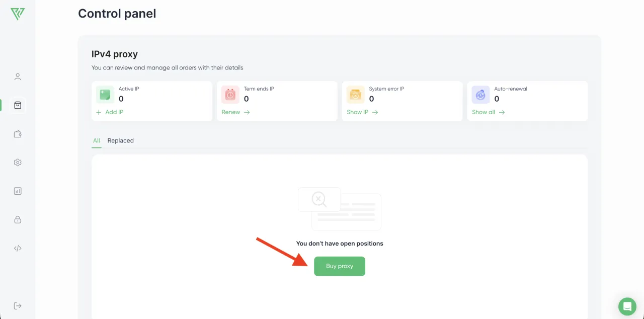Open the wallet icon in the sidebar

click(18, 134)
